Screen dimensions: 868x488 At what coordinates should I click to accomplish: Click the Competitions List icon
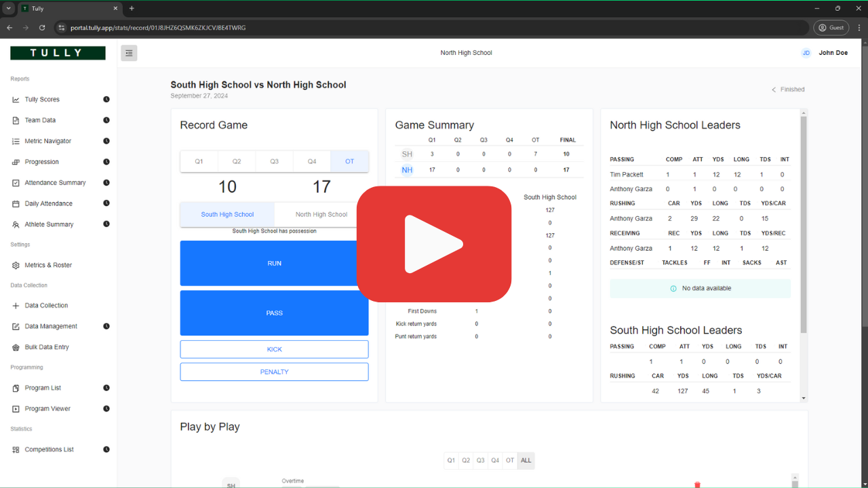(16, 450)
